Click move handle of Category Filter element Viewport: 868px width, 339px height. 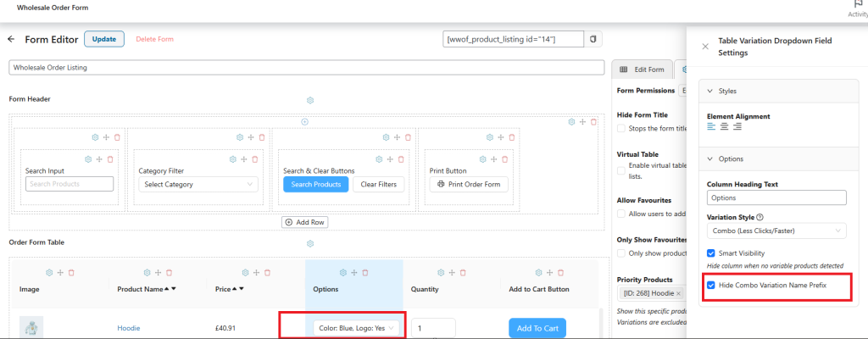(243, 159)
